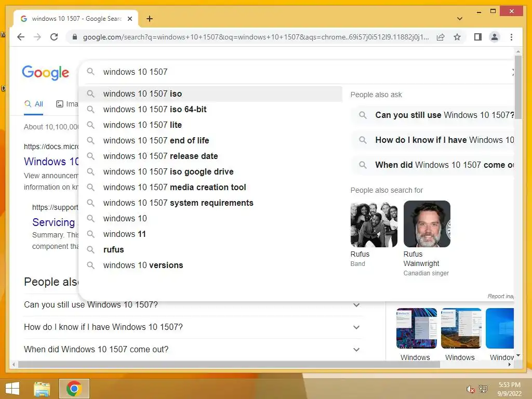Click the horizontal scrollbar thumb
The width and height of the screenshot is (532, 399).
(x=229, y=365)
